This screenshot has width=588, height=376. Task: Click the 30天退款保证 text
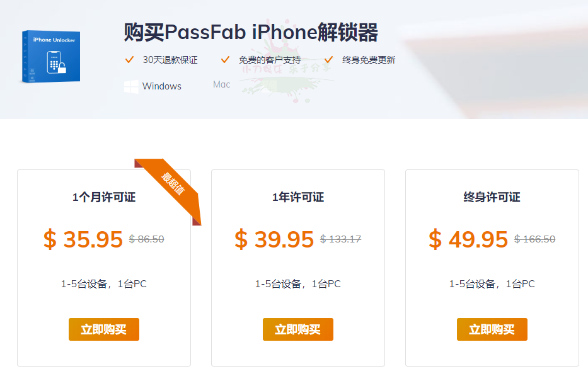pos(170,60)
